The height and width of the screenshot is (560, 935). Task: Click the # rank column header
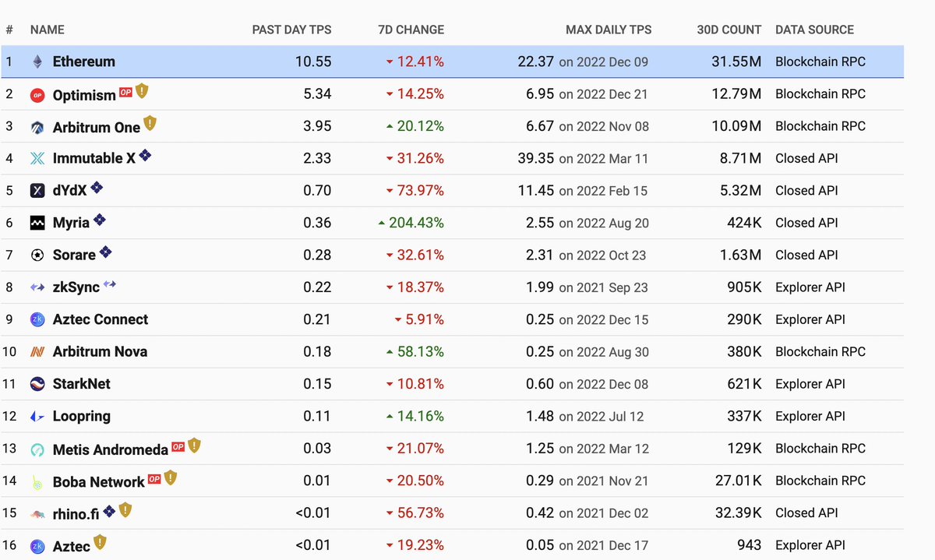pyautogui.click(x=9, y=30)
